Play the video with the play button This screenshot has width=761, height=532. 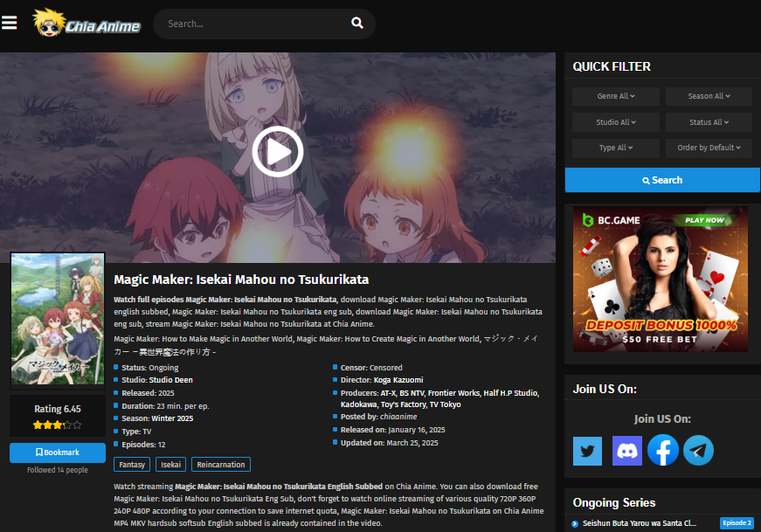point(278,151)
